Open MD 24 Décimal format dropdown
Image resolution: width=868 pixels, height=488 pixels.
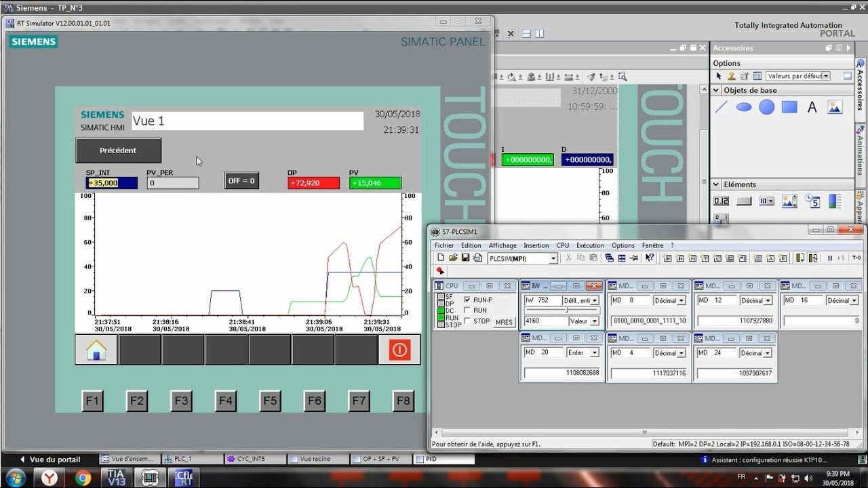pyautogui.click(x=768, y=353)
